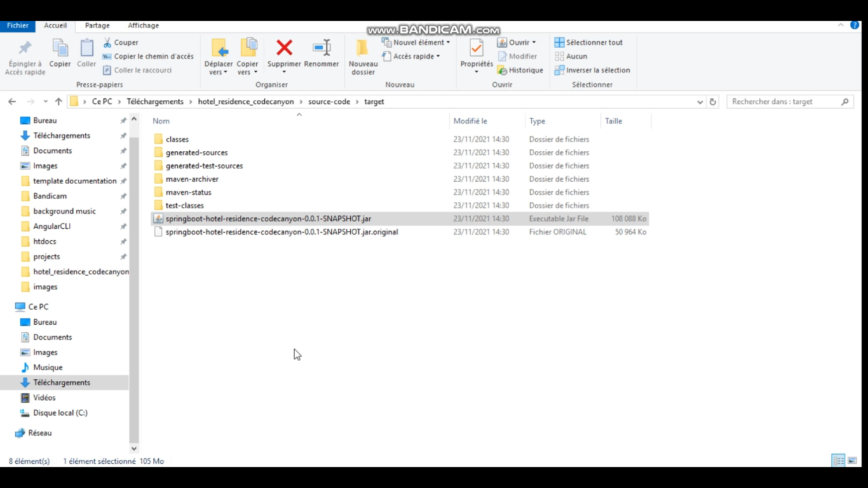
Task: Click the Renommer rename icon
Action: (x=322, y=48)
